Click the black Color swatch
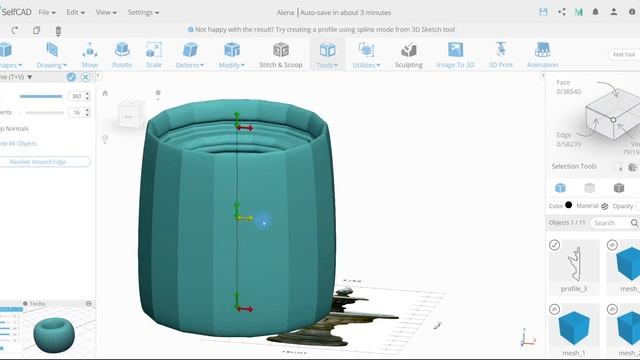 pos(569,205)
